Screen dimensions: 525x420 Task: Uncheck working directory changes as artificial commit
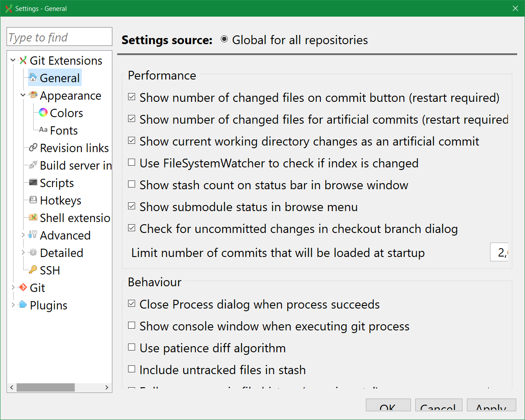pyautogui.click(x=132, y=141)
